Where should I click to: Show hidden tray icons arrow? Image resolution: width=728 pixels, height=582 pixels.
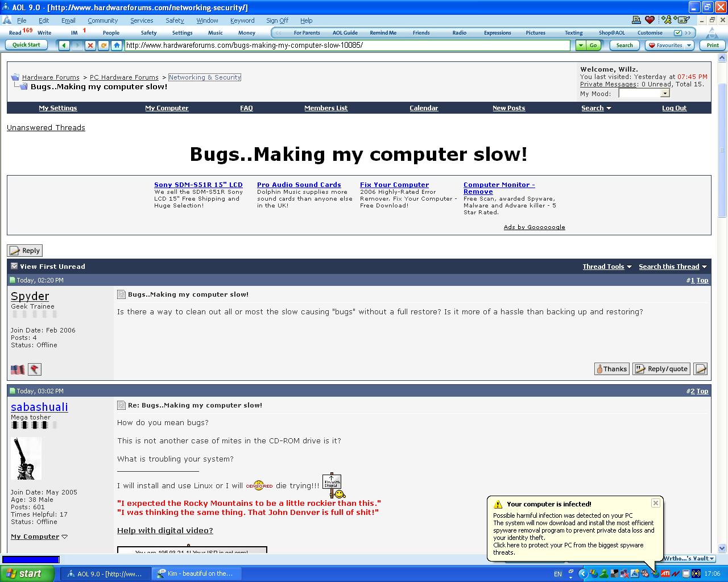click(582, 573)
